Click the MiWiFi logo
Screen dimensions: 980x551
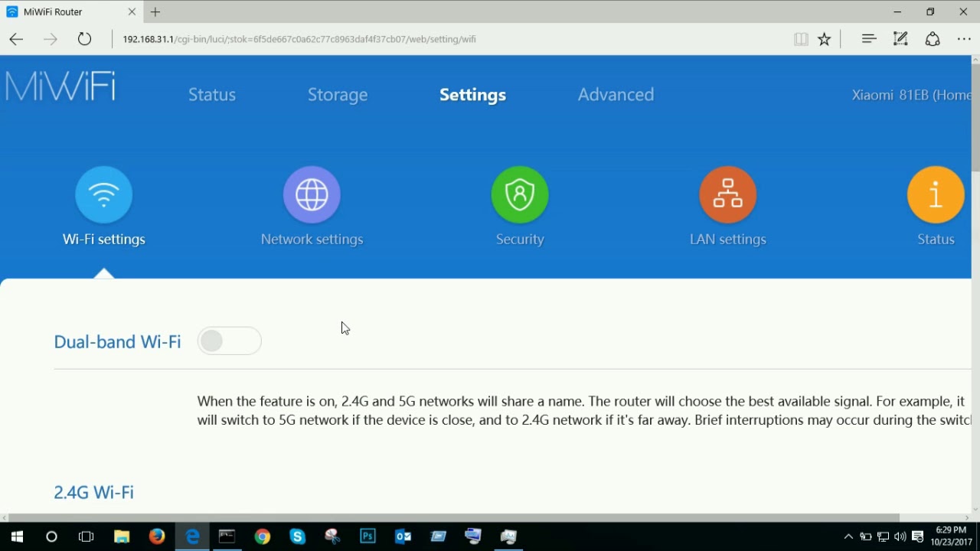[x=60, y=86]
